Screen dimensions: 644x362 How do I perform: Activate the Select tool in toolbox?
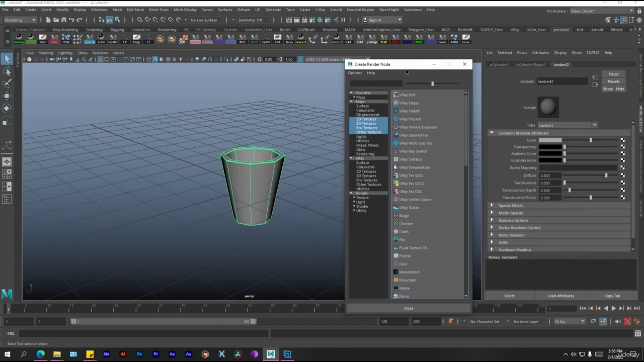coord(7,59)
